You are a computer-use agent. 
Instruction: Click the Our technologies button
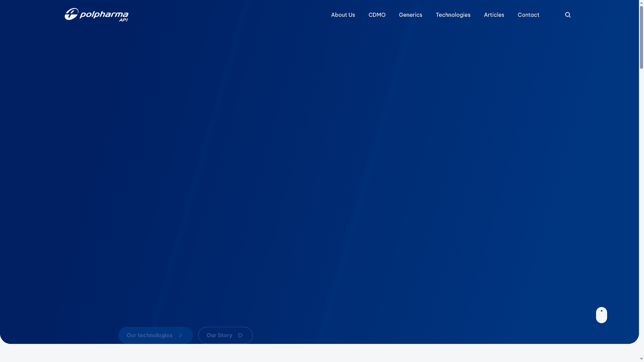pos(155,335)
